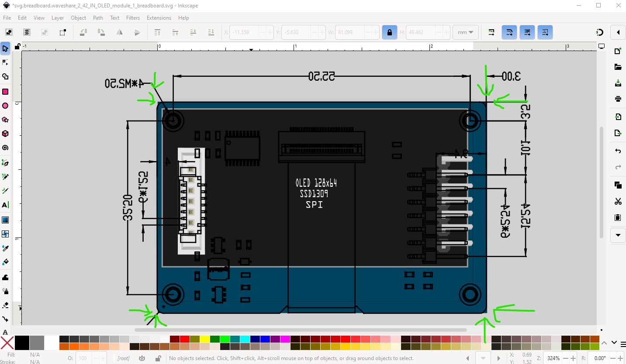This screenshot has height=364, width=626.
Task: Click the Undo arrow icon
Action: pos(618,151)
